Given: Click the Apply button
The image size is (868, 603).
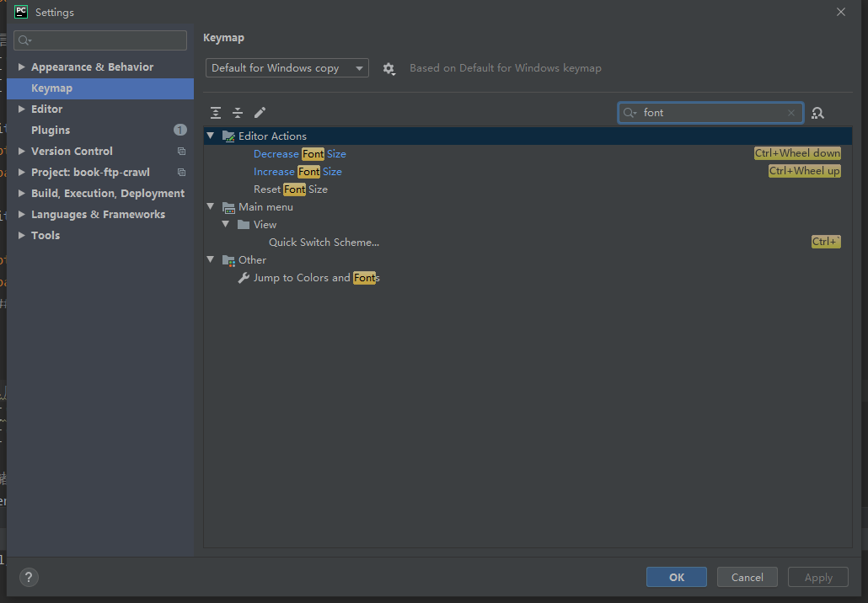Looking at the screenshot, I should pos(818,577).
